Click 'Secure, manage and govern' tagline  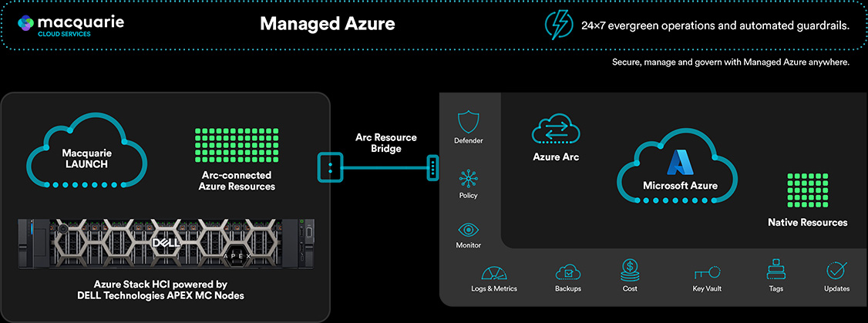click(731, 62)
